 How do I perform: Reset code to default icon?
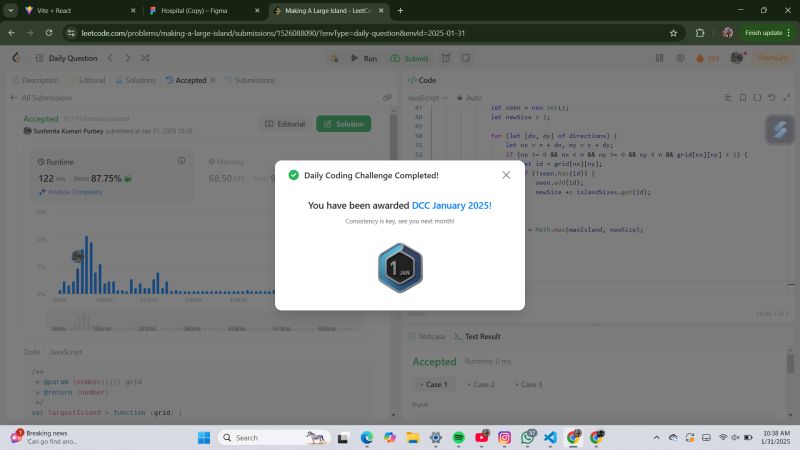pos(772,97)
